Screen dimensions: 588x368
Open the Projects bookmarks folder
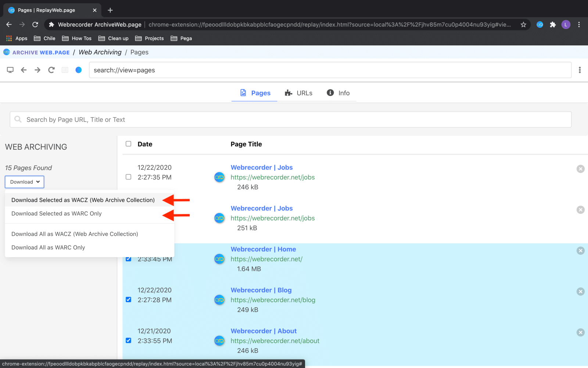(150, 38)
